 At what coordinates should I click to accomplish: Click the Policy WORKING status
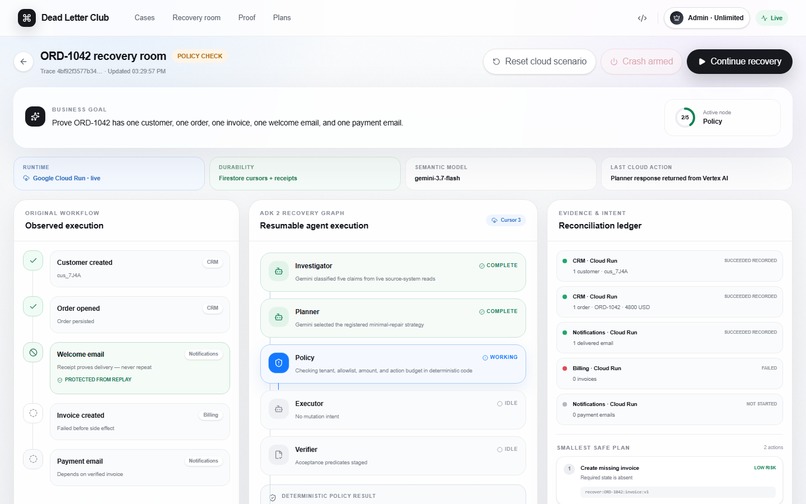[500, 357]
